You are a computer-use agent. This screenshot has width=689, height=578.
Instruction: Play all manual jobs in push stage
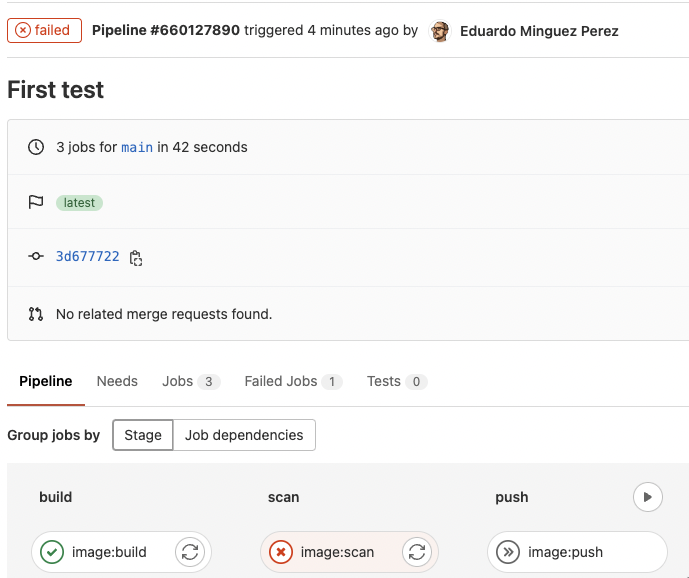click(x=648, y=497)
